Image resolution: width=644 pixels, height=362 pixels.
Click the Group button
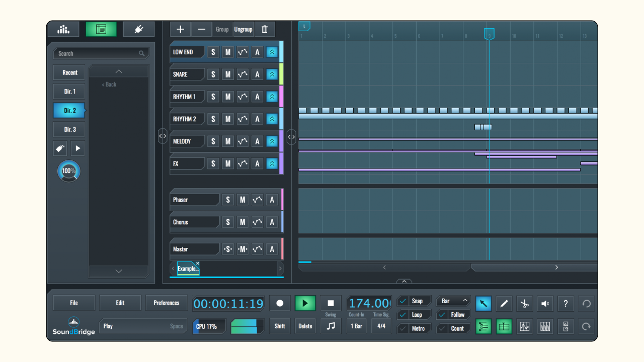tap(222, 29)
